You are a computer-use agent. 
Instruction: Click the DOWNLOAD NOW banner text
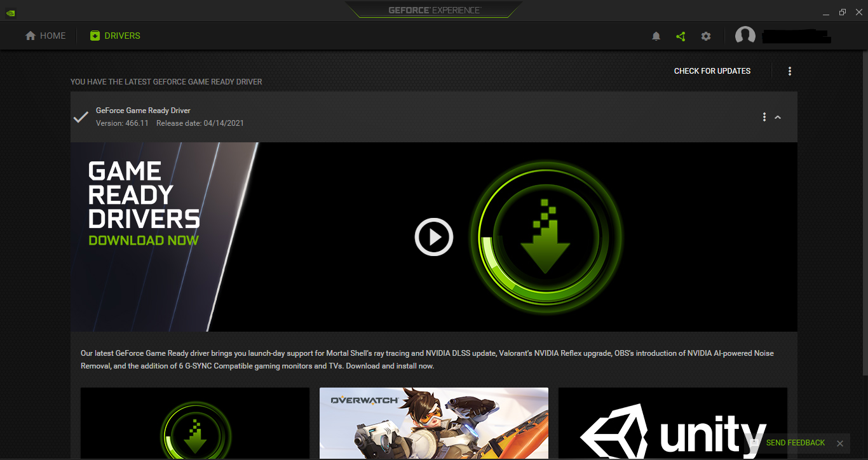(144, 240)
